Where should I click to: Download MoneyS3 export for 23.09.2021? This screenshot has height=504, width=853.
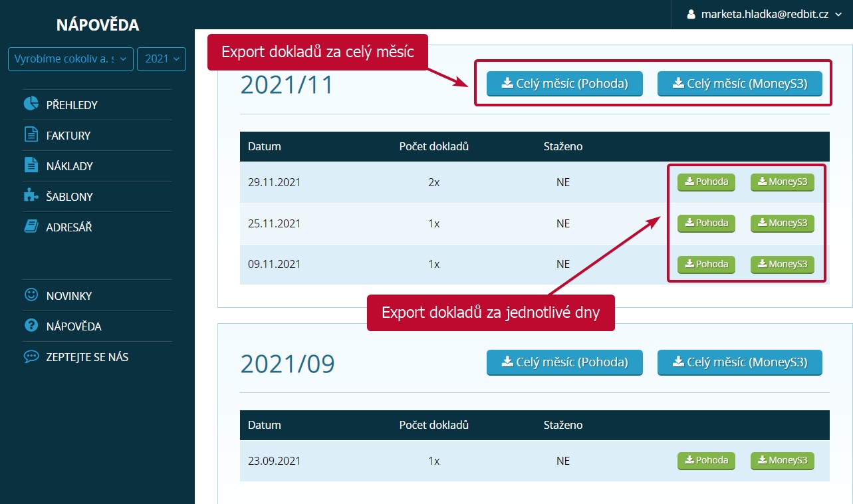(783, 461)
